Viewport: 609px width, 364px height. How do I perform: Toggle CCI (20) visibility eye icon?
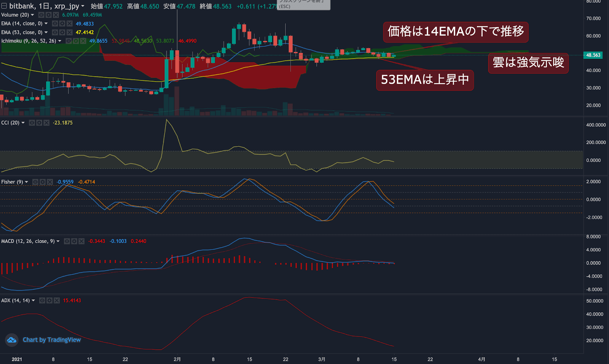tap(32, 123)
